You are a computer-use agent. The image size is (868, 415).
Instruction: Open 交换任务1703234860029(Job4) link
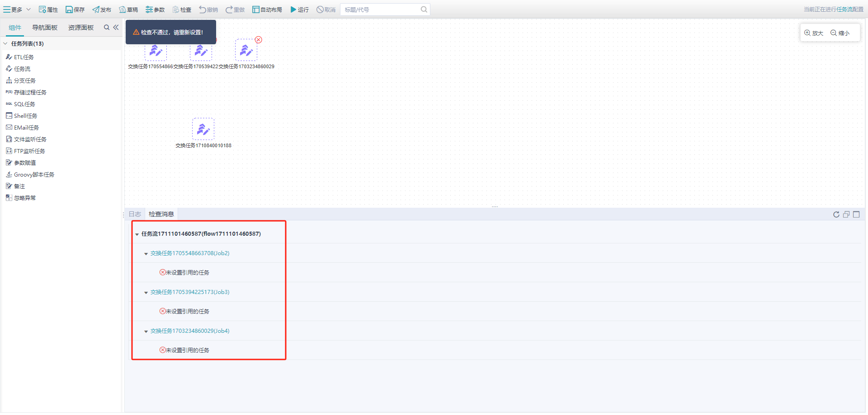click(x=190, y=331)
